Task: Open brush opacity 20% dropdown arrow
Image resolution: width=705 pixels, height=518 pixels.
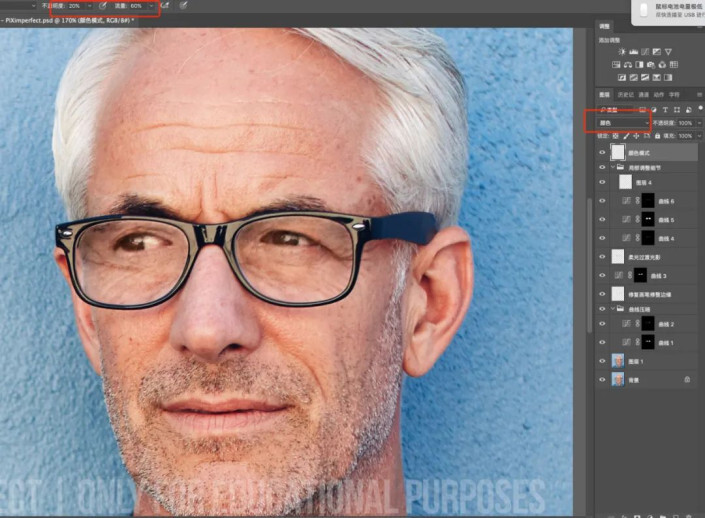Action: coord(90,5)
